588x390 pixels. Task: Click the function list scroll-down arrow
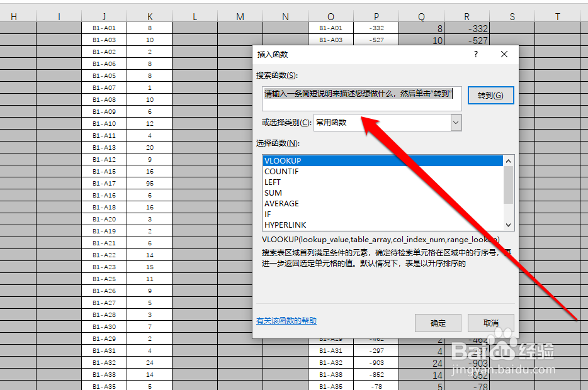[508, 225]
